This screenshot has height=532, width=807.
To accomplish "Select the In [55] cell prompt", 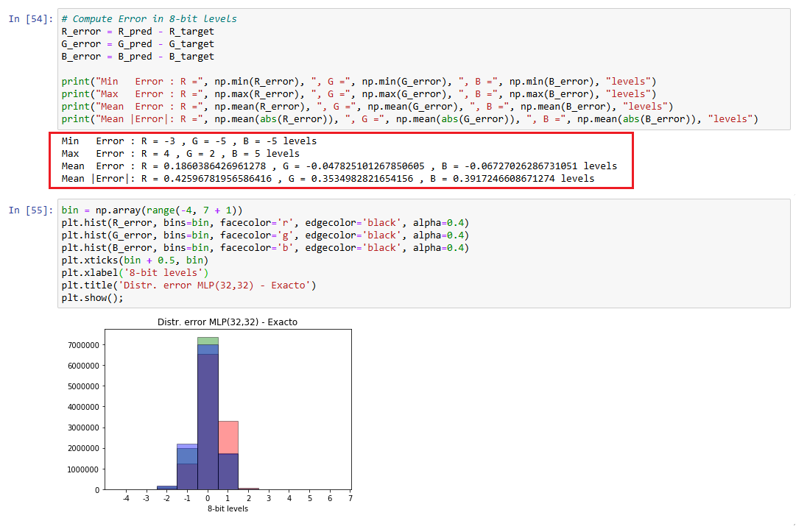I will click(x=31, y=210).
